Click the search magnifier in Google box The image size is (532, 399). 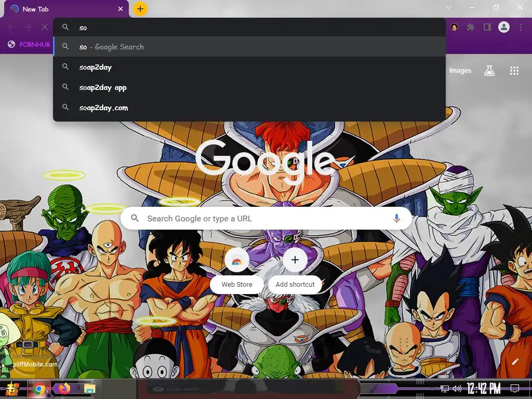(x=135, y=218)
